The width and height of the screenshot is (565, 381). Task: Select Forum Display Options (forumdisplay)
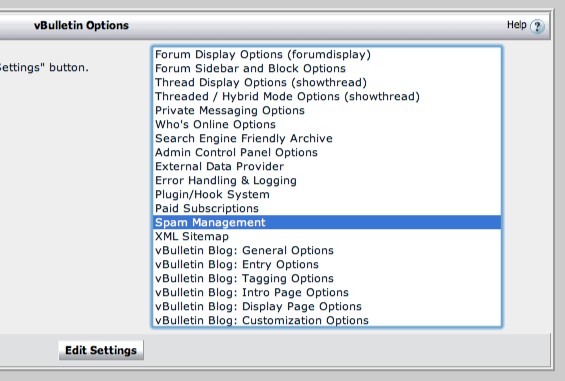coord(327,54)
